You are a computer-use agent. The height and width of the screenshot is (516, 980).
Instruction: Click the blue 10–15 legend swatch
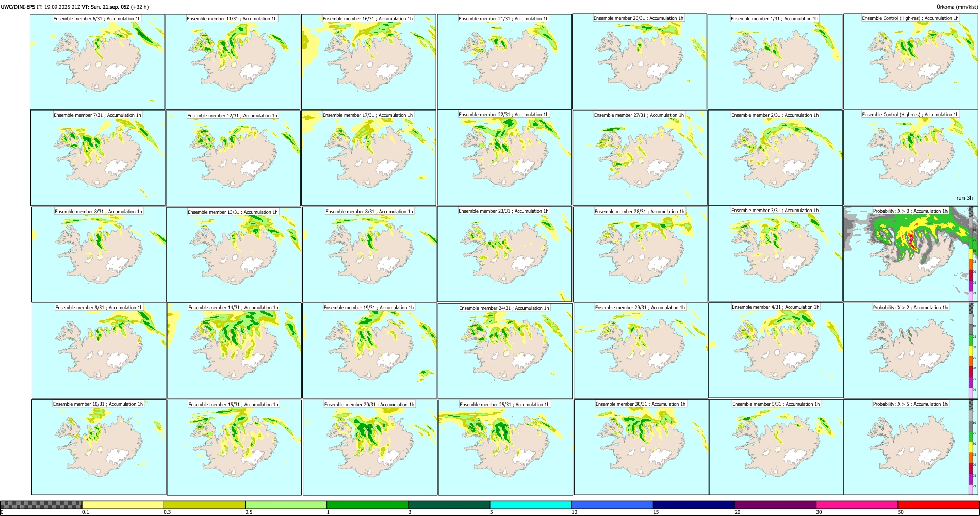click(x=612, y=505)
